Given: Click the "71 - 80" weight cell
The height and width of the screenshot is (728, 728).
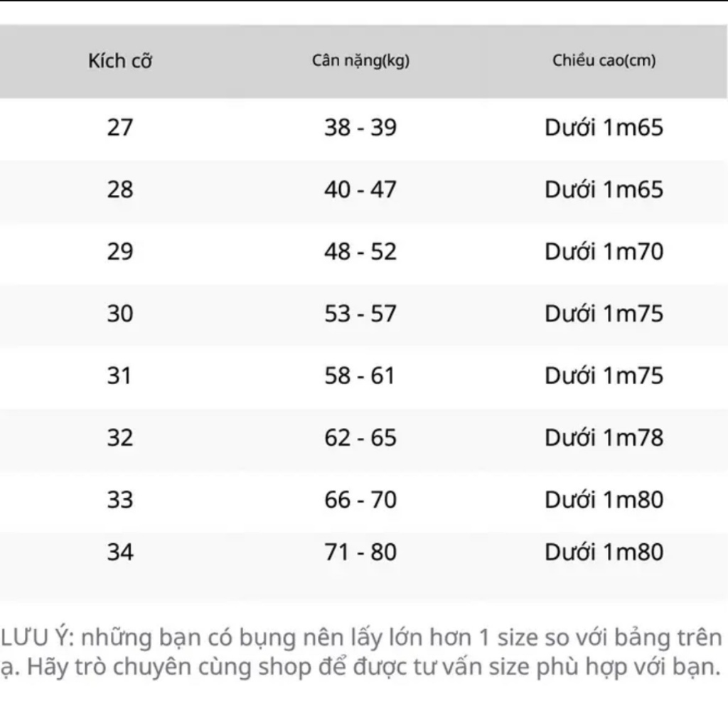Looking at the screenshot, I should click(360, 552).
